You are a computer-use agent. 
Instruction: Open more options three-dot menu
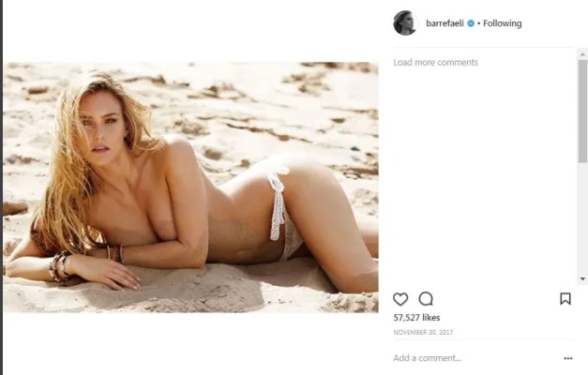[x=567, y=358]
